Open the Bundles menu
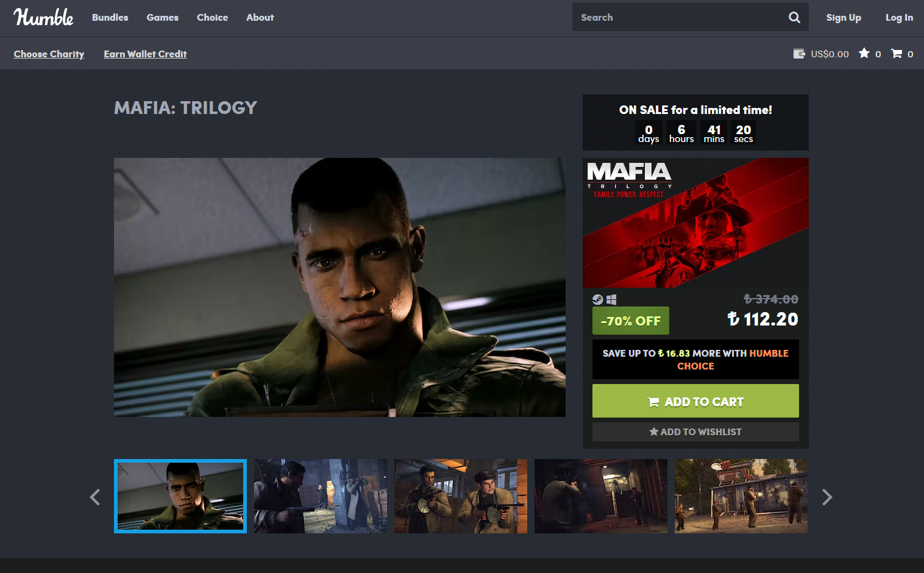The image size is (924, 573). [110, 18]
